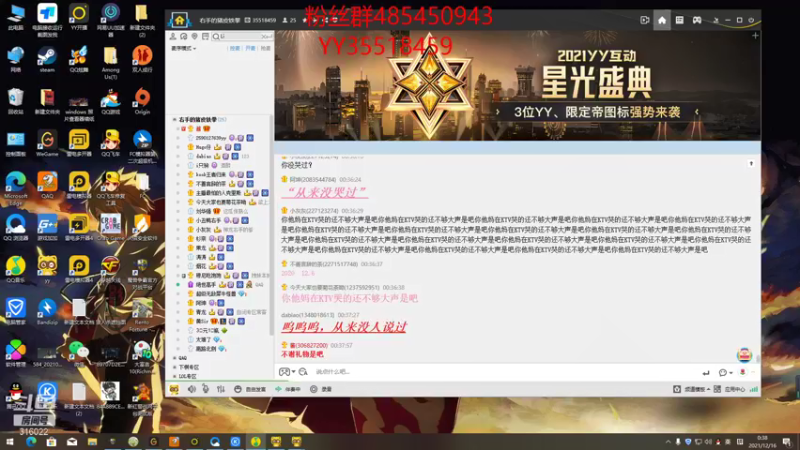Expand the QAQ sub-channel
This screenshot has width=800, height=450.
(x=175, y=358)
